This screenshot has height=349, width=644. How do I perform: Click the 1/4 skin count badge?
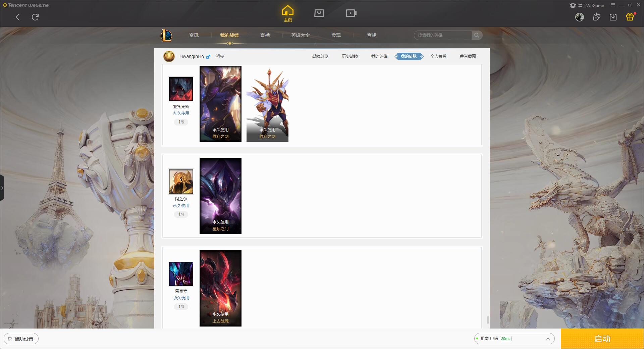(181, 214)
